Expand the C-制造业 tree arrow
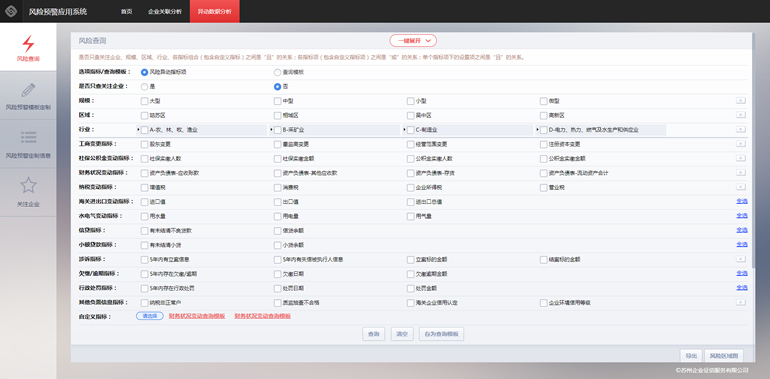770x379 pixels. click(404, 130)
